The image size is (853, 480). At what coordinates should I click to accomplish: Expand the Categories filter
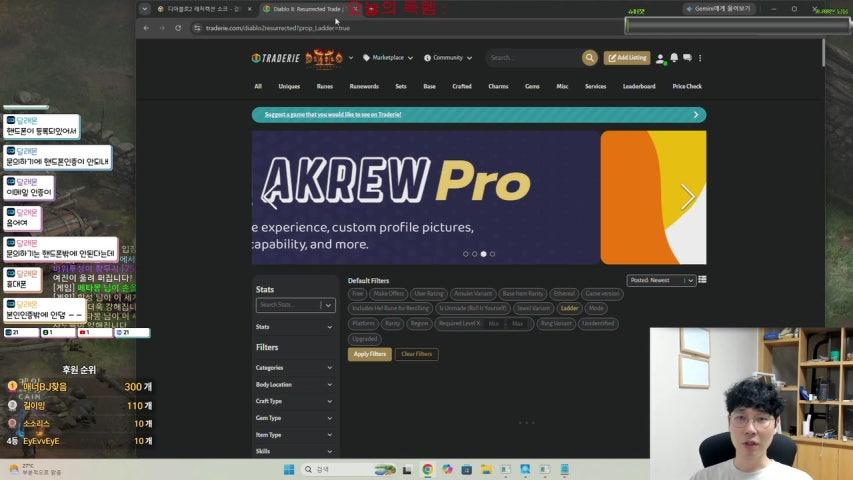pos(294,368)
